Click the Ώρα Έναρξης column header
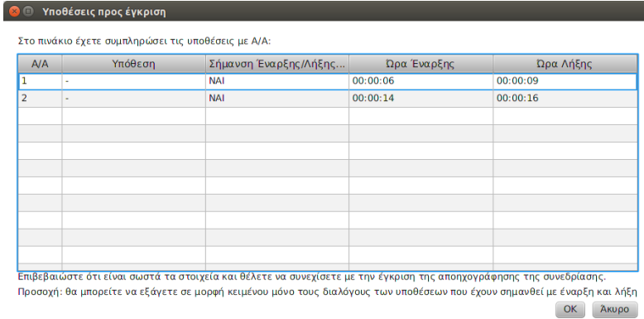644x319 pixels. (421, 64)
